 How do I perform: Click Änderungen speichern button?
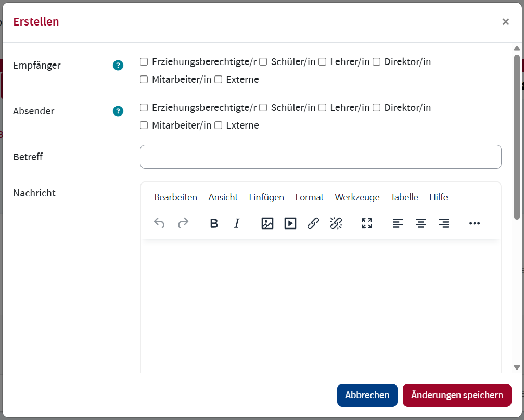pyautogui.click(x=457, y=395)
